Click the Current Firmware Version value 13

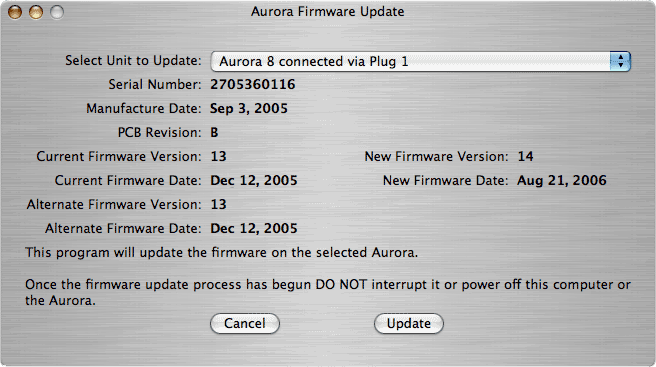point(218,157)
